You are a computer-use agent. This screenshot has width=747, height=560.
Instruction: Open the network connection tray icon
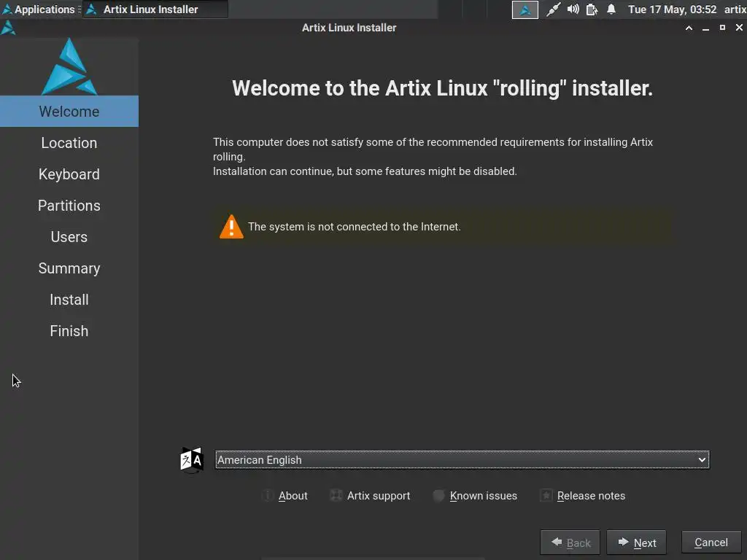point(554,9)
